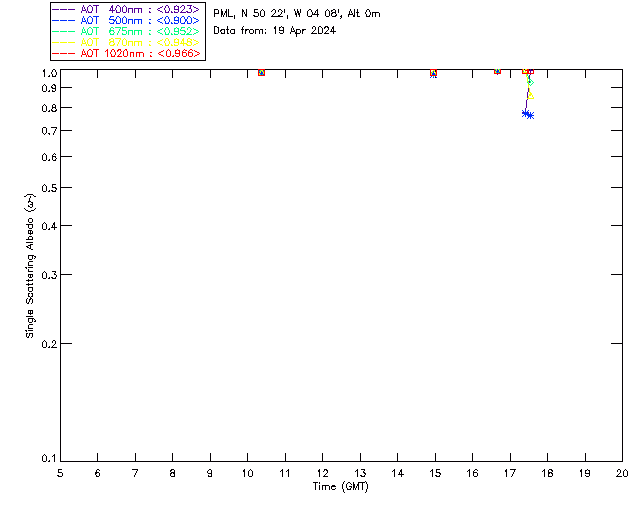This screenshot has width=640, height=512.
Task: Click the PML station location text
Action: point(297,14)
